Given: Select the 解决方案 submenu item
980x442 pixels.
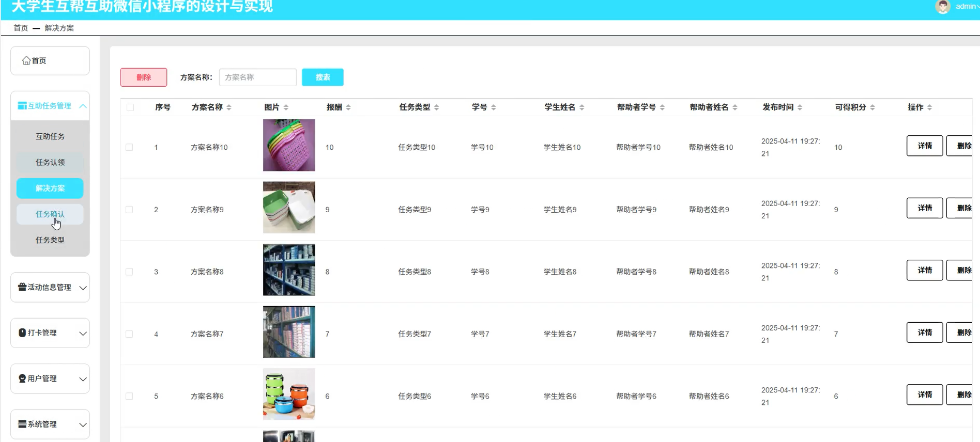Looking at the screenshot, I should 50,188.
